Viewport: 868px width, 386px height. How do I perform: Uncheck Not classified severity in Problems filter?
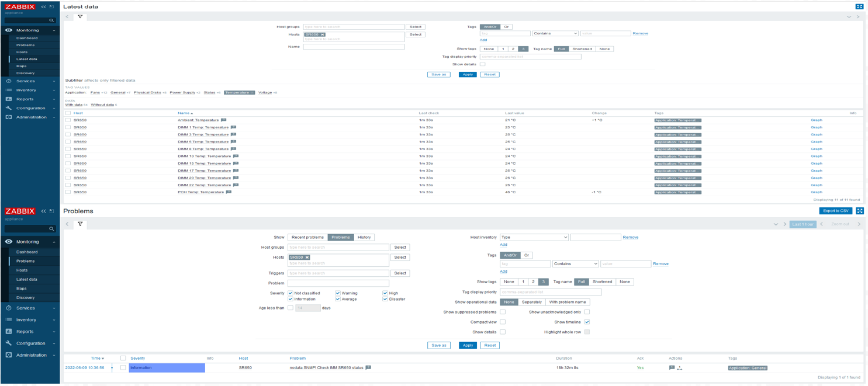pos(291,293)
